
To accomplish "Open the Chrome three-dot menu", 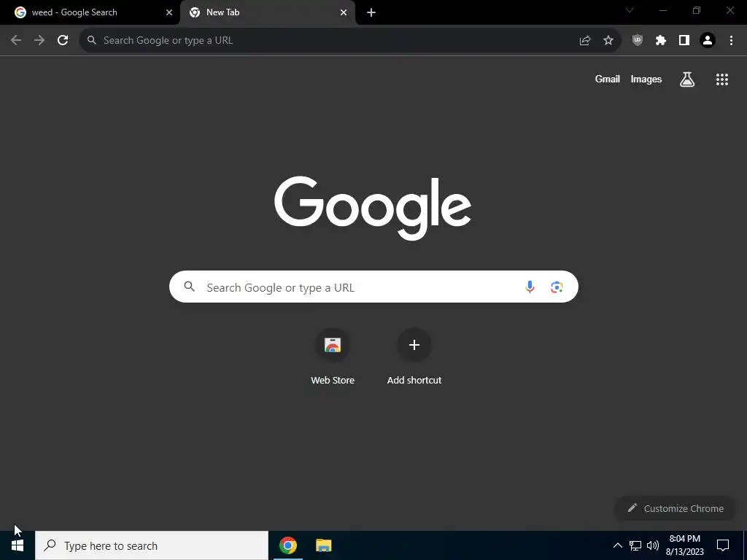I will coord(731,41).
